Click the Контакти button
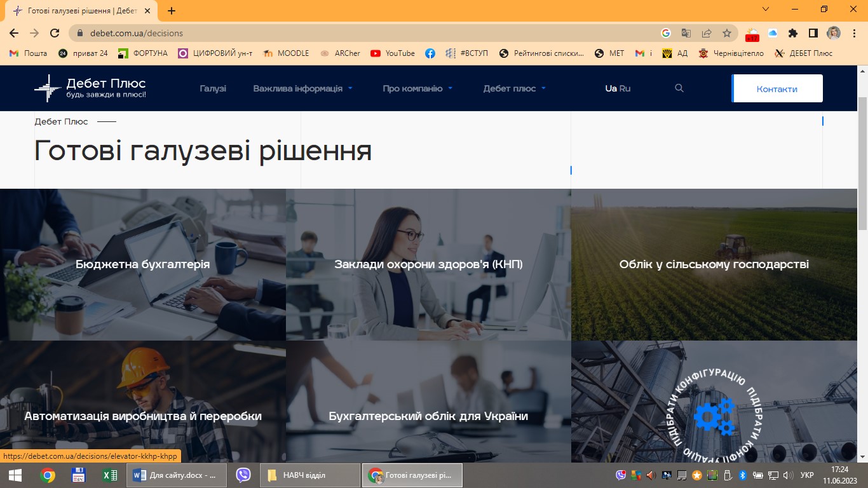The height and width of the screenshot is (488, 868). point(777,88)
